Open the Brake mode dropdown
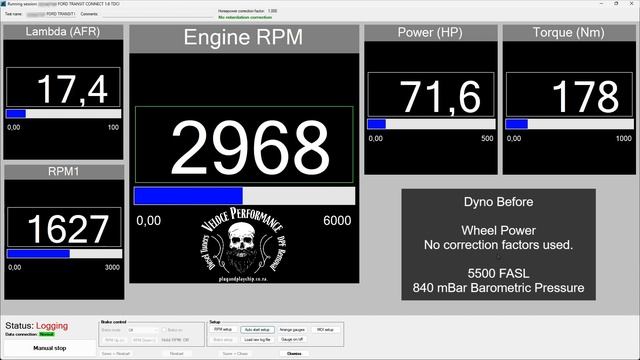The height and width of the screenshot is (360, 640). point(142,330)
